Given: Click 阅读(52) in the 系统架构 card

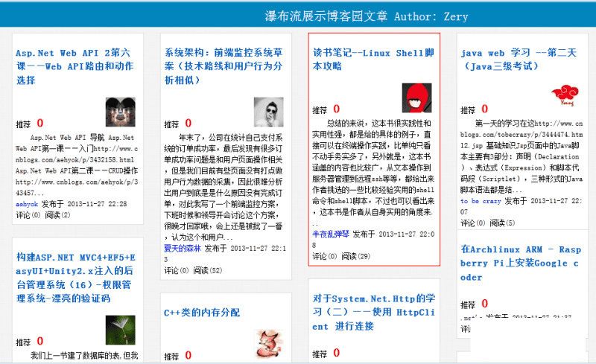Looking at the screenshot, I should pos(208,270).
